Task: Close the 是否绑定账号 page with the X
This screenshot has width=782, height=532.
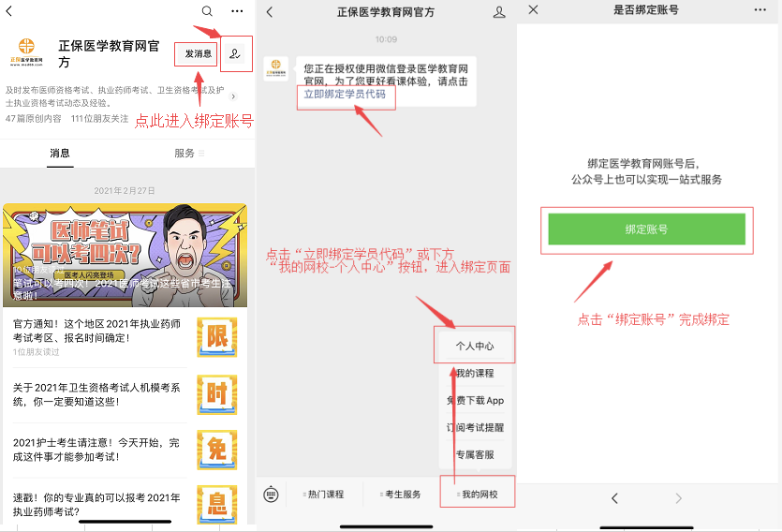Action: [x=533, y=9]
